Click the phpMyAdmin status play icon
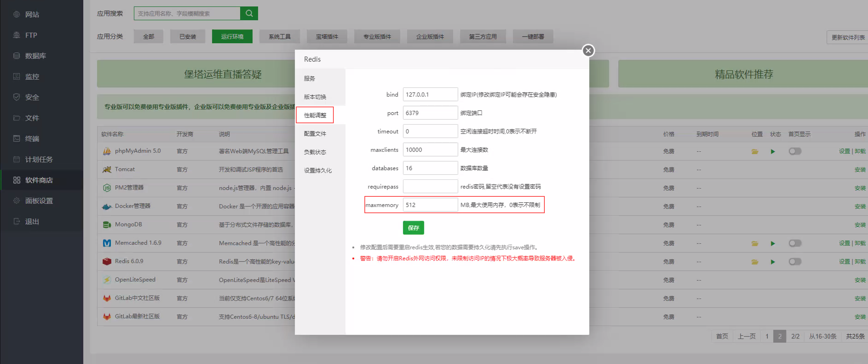The height and width of the screenshot is (364, 868). click(773, 152)
